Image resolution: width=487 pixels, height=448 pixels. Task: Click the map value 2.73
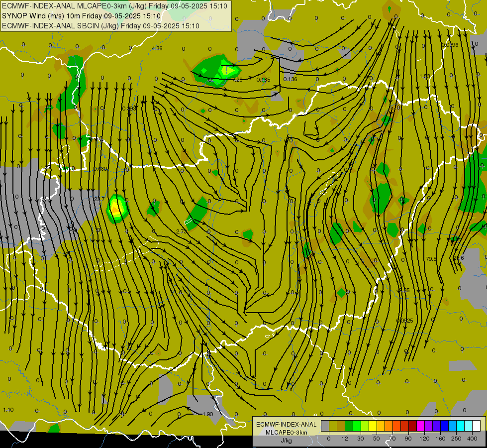pyautogui.click(x=182, y=231)
